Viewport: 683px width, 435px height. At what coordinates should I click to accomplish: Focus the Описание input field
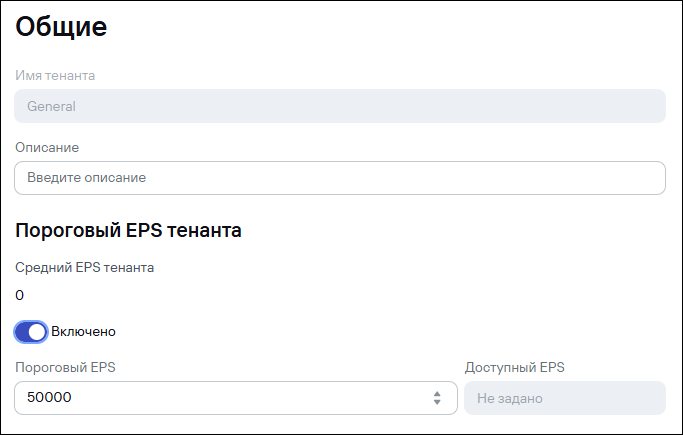[340, 178]
